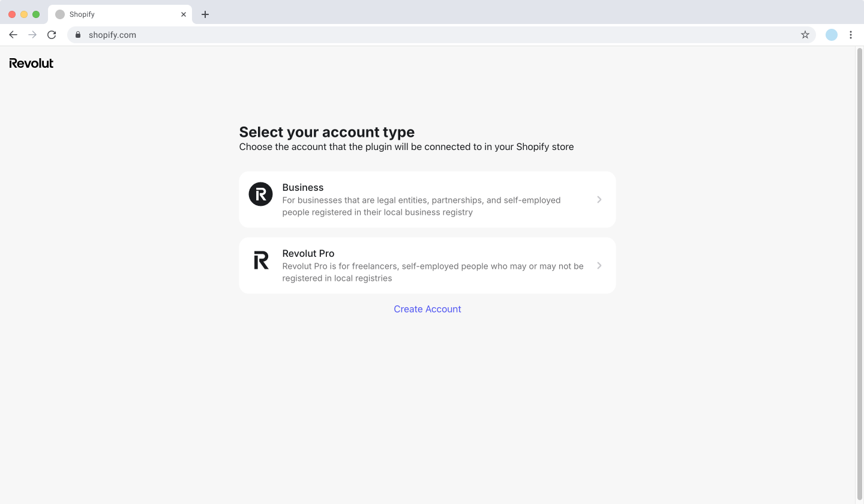864x504 pixels.
Task: Open a new tab with the plus button
Action: click(x=205, y=14)
